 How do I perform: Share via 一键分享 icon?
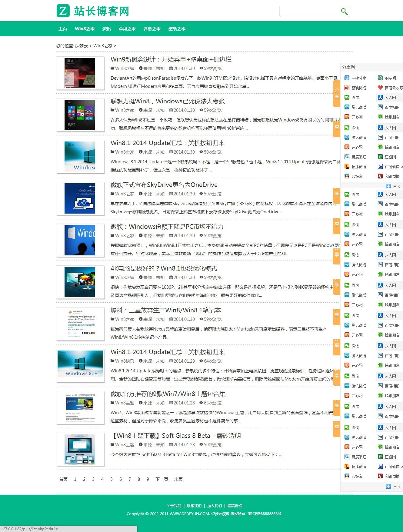click(x=347, y=78)
